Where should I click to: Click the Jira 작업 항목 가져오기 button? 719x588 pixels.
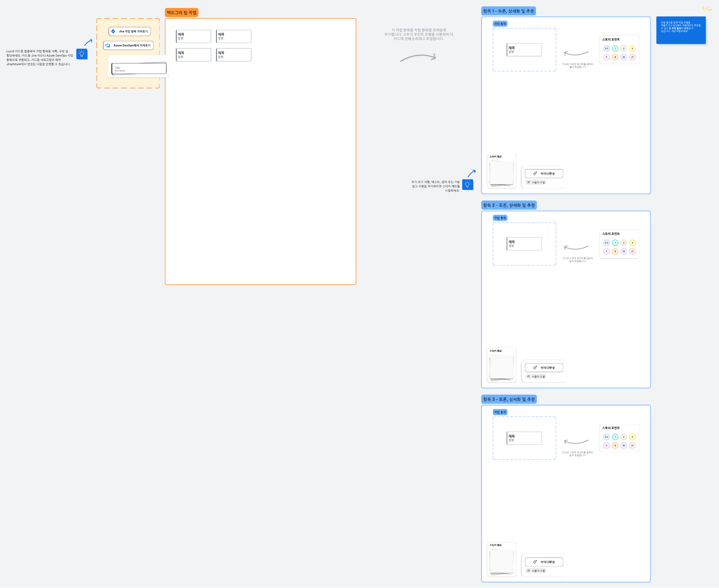click(x=129, y=31)
